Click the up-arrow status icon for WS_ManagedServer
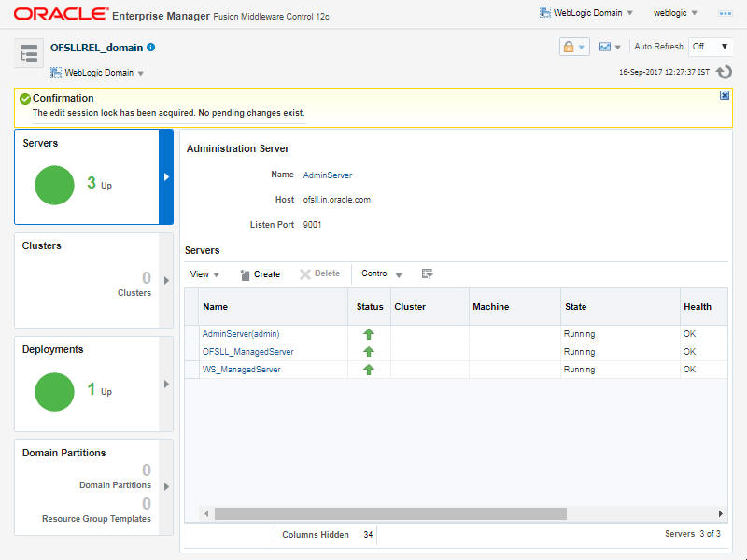This screenshot has height=560, width=747. [369, 370]
